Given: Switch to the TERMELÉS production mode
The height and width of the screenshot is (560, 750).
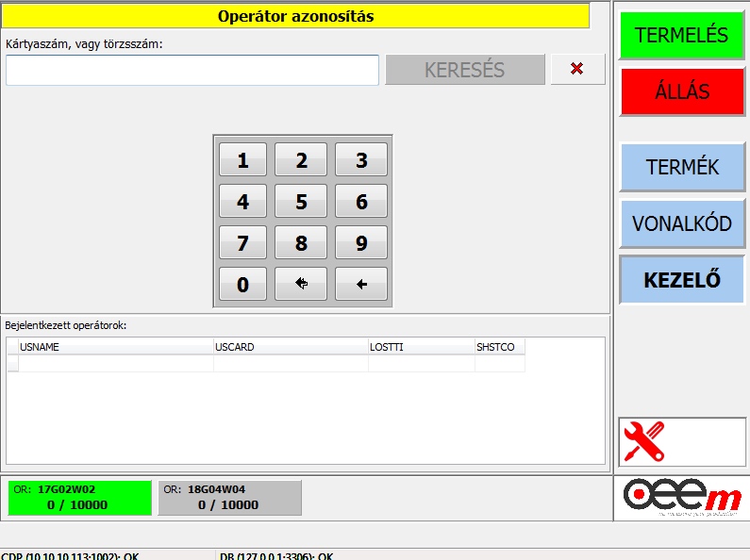Looking at the screenshot, I should (681, 35).
